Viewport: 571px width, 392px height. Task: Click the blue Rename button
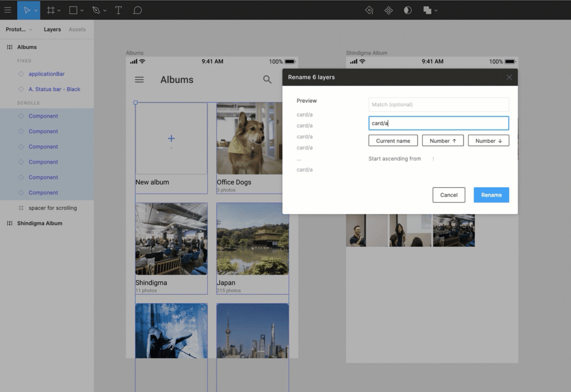click(491, 195)
